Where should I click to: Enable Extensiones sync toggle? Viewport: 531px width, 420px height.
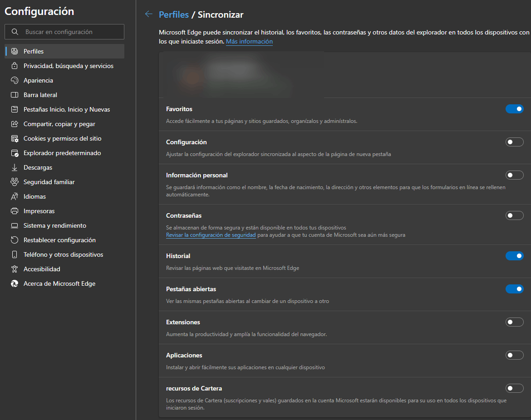click(514, 322)
